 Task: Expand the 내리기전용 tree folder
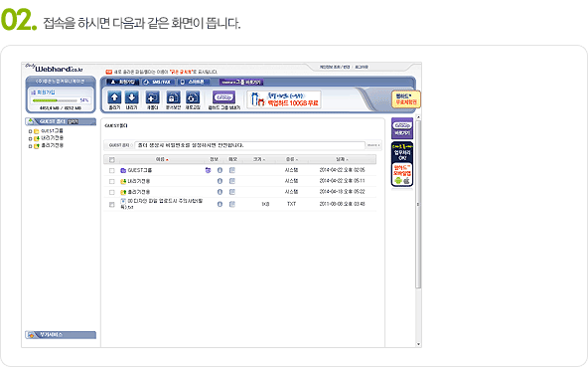pos(31,138)
